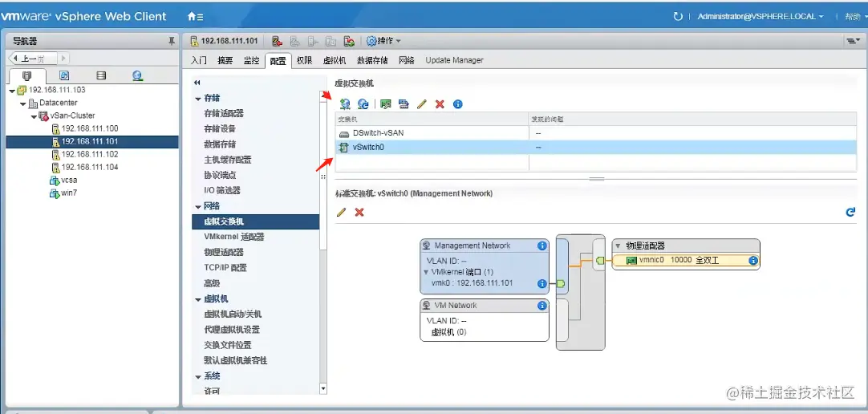Open info for vmk0 : 192.168.111.101
The height and width of the screenshot is (414, 868).
[542, 283]
